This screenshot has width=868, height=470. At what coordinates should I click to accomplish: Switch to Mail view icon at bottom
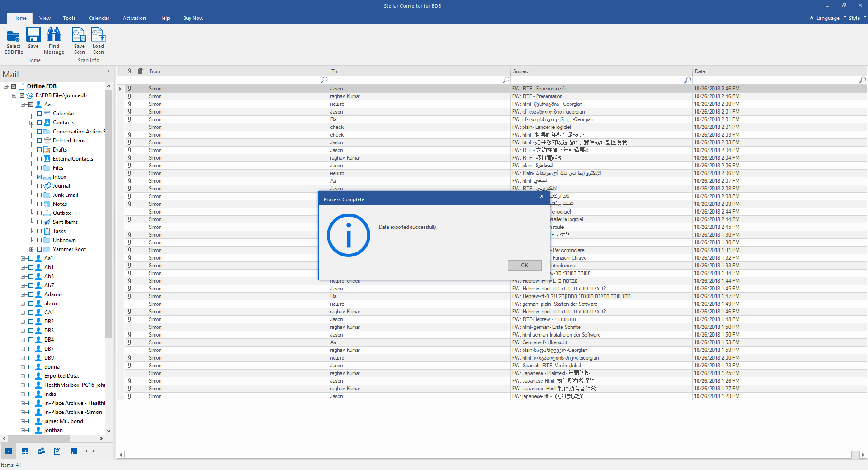pos(9,451)
